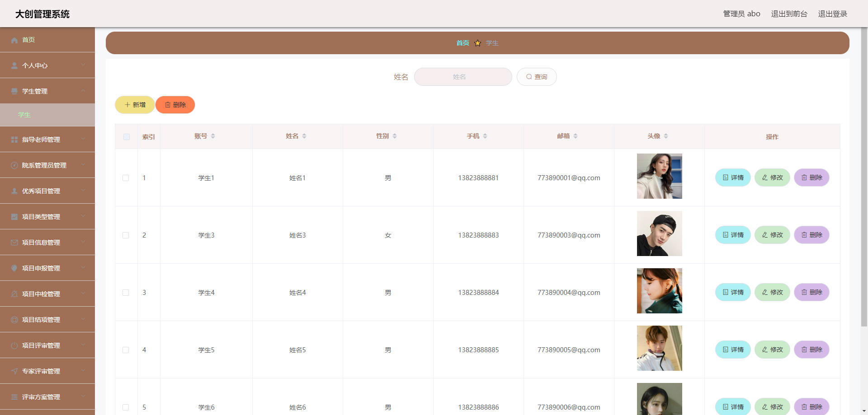Click the icon beside 院系管理员管理

[x=14, y=165]
